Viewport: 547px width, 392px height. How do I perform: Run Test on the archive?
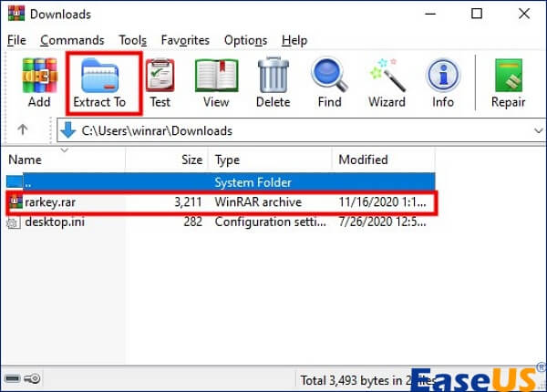pyautogui.click(x=160, y=82)
